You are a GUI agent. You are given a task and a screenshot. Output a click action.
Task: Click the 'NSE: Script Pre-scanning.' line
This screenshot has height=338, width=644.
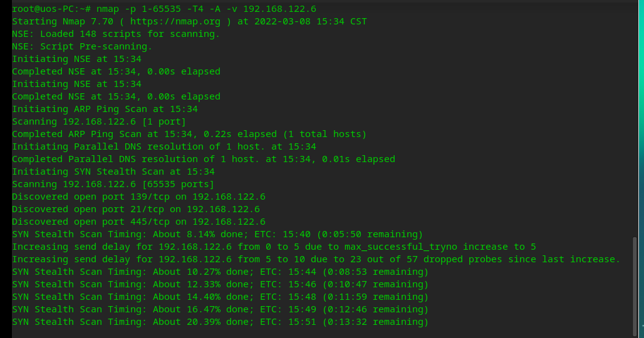tap(82, 46)
